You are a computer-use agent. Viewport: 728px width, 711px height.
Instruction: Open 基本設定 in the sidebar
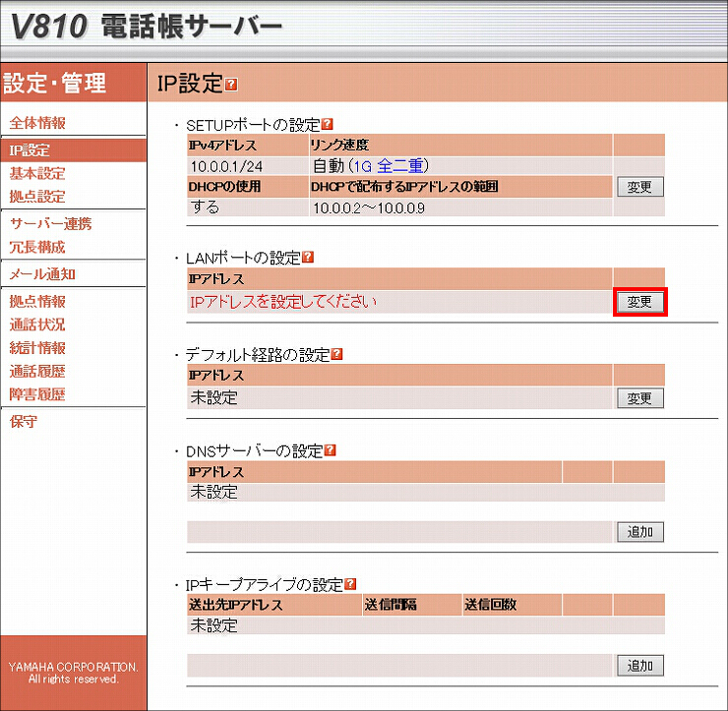point(37,174)
